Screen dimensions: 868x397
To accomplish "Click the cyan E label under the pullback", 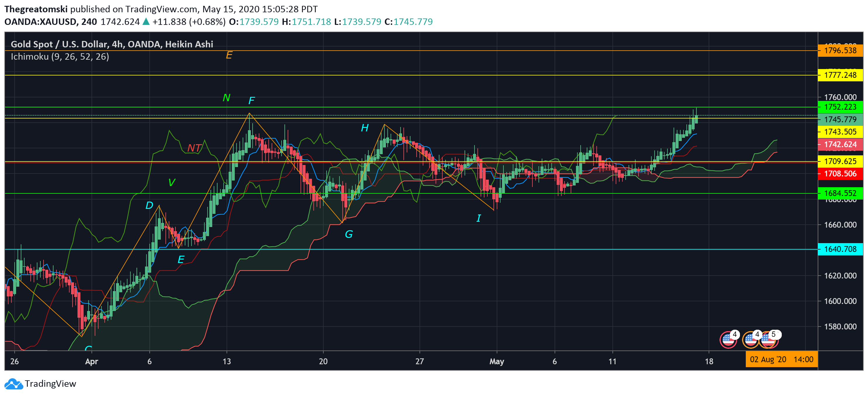I will pyautogui.click(x=181, y=259).
